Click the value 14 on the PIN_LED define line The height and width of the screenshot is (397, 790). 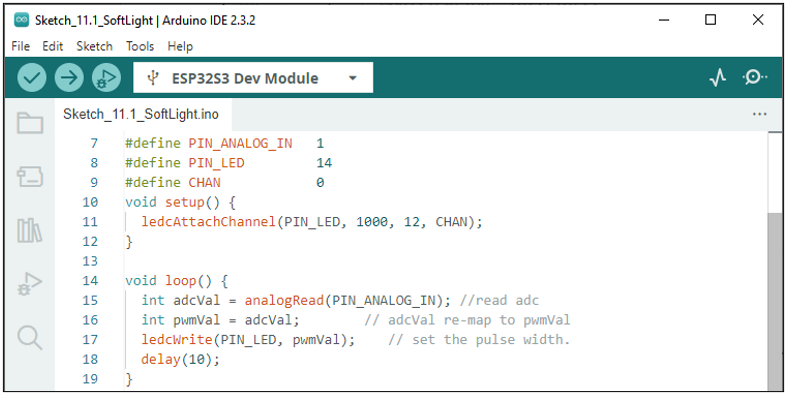tap(324, 163)
